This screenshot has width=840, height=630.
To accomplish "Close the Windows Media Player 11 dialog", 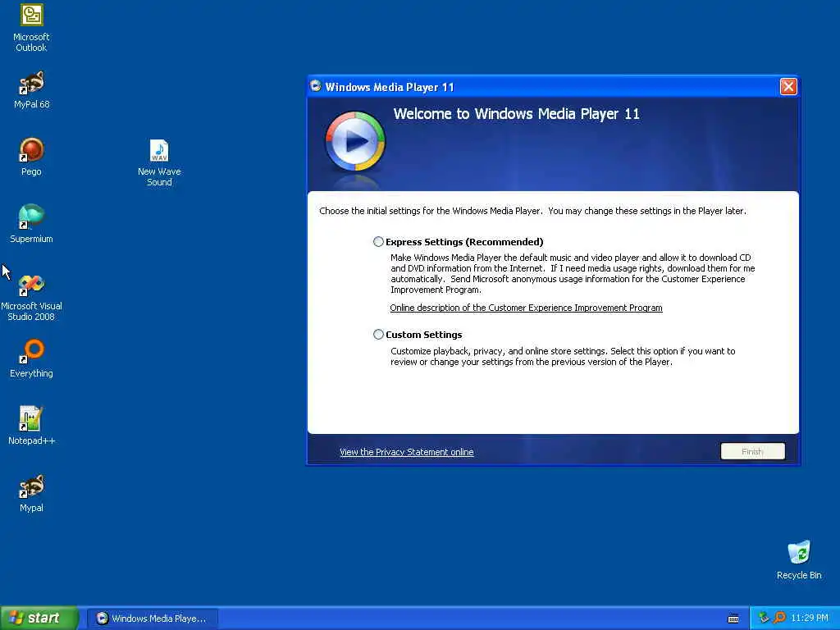I will click(788, 86).
